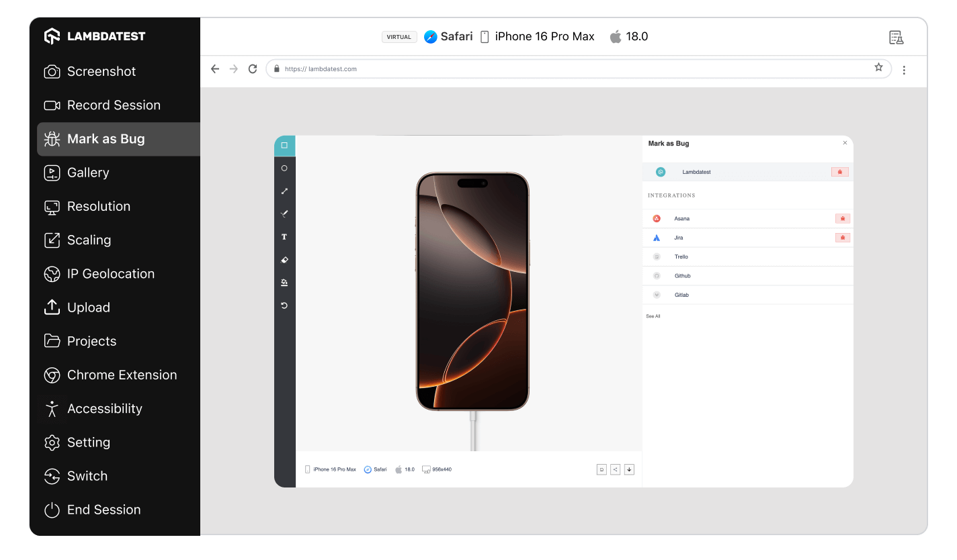Undo the last annotation
Screen dimensions: 957x560
[284, 306]
